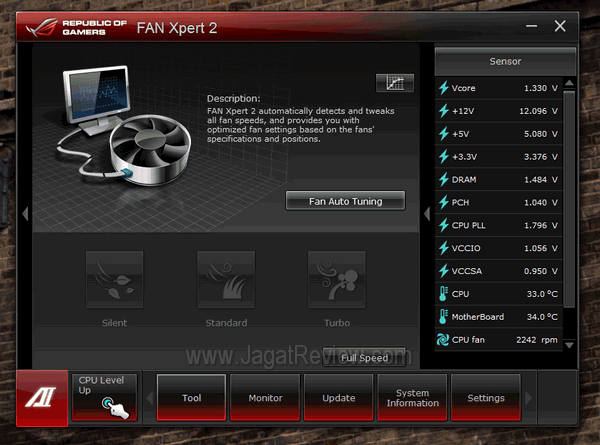This screenshot has height=445, width=600.
Task: Select the Silent fan profile icon
Action: coord(114,280)
